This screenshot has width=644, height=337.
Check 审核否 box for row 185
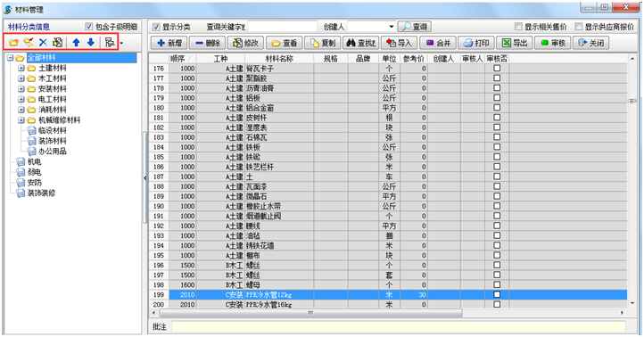pos(497,157)
